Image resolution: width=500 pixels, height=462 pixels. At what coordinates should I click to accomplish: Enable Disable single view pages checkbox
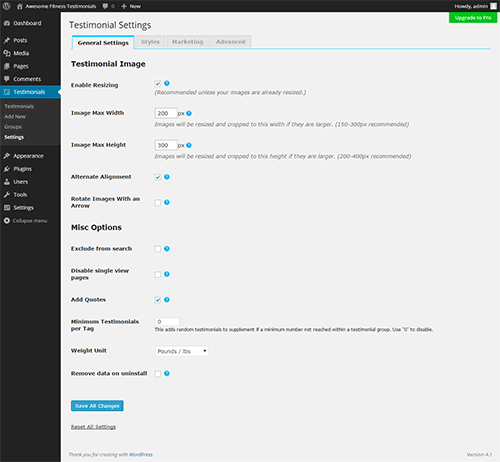point(158,274)
